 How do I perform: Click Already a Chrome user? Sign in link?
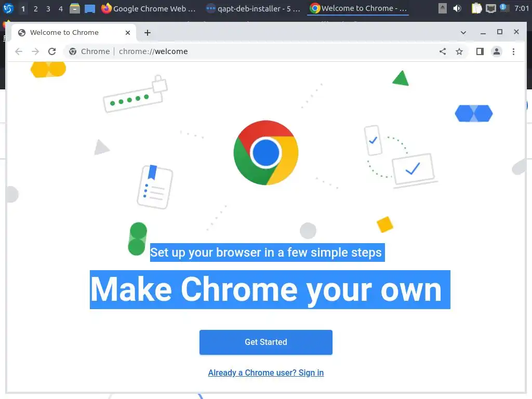tap(266, 373)
